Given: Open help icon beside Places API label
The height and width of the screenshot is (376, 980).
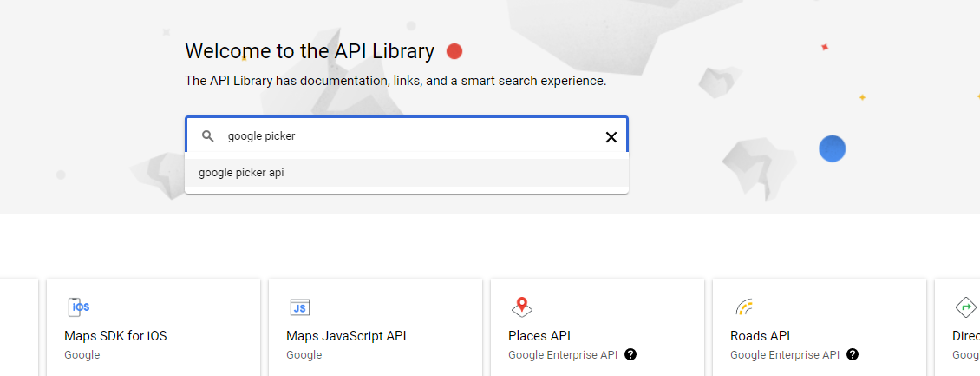Looking at the screenshot, I should [630, 354].
